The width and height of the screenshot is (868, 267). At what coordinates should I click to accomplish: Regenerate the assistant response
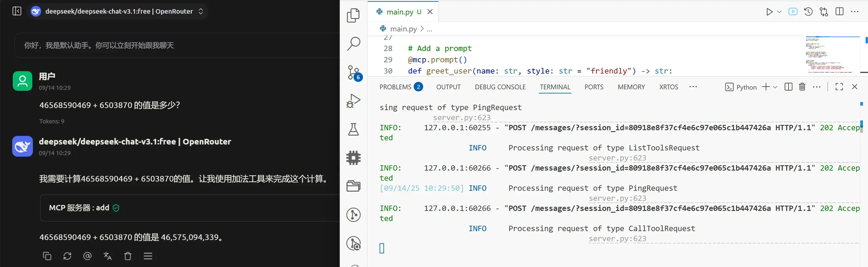(x=67, y=256)
